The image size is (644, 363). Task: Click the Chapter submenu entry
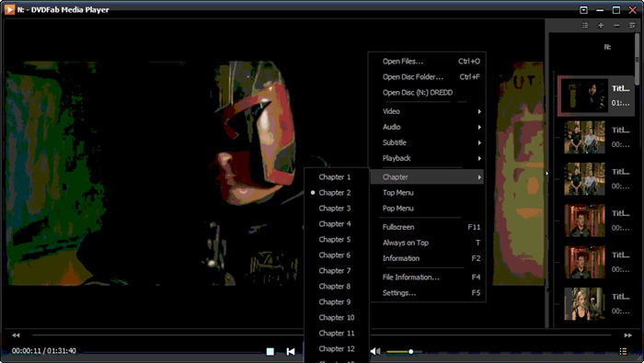tap(427, 177)
